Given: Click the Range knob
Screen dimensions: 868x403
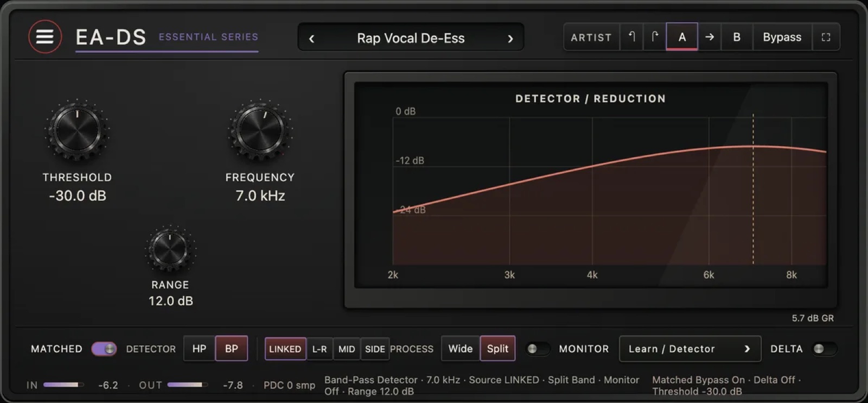Looking at the screenshot, I should tap(170, 249).
